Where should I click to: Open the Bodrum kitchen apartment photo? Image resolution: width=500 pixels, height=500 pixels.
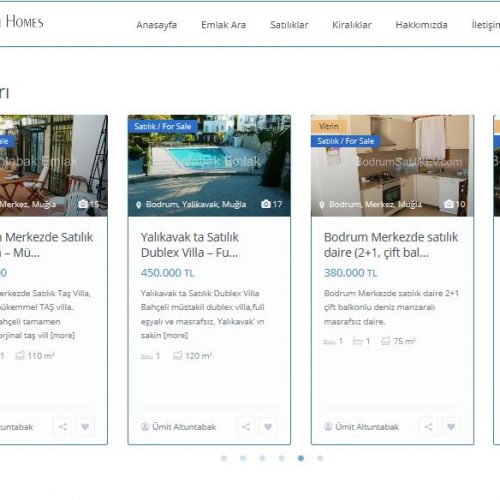click(392, 165)
